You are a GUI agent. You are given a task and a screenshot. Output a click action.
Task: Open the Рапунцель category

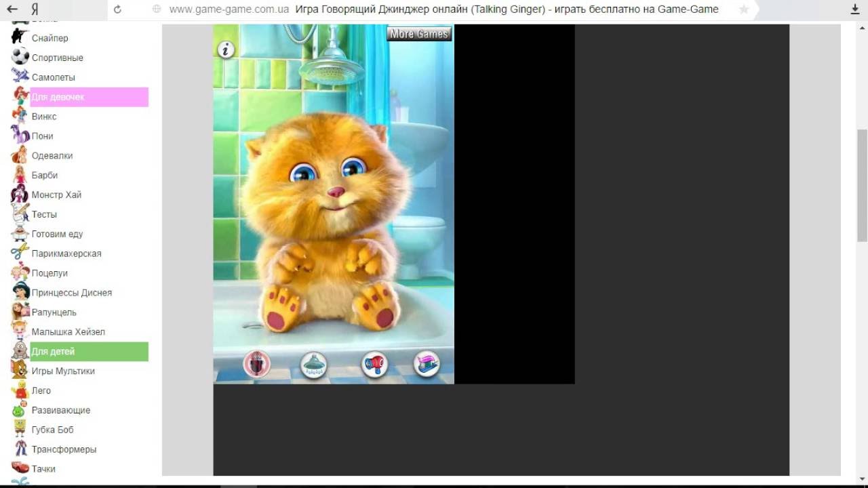(x=54, y=312)
